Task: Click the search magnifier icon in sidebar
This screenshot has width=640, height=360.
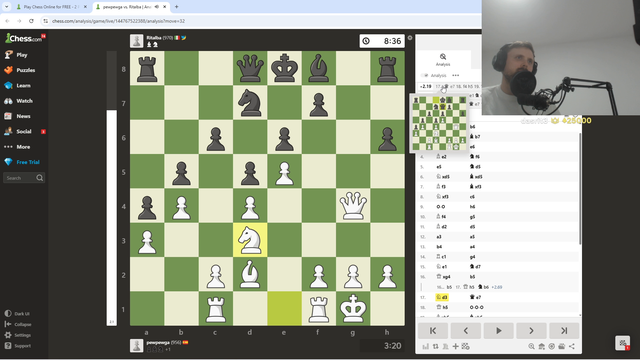Action: point(40,178)
